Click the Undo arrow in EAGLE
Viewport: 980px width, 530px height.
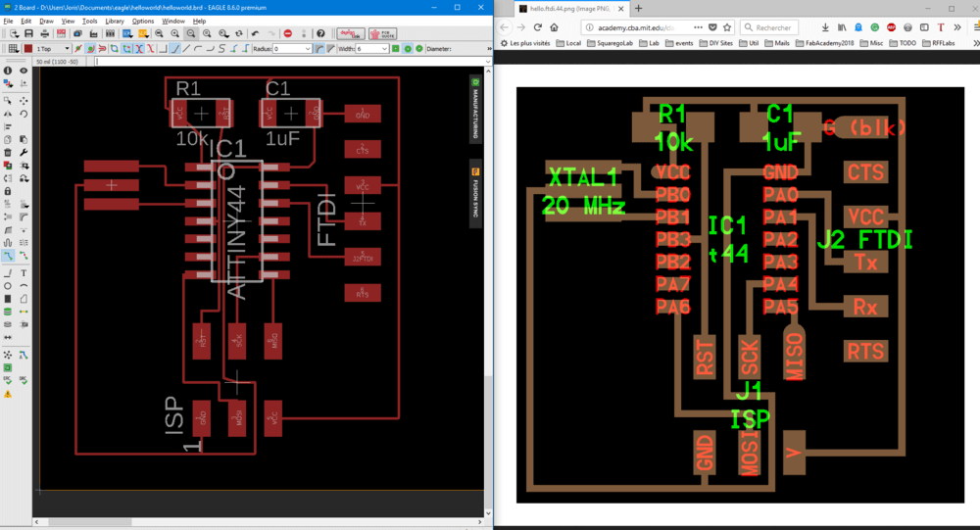coord(255,33)
